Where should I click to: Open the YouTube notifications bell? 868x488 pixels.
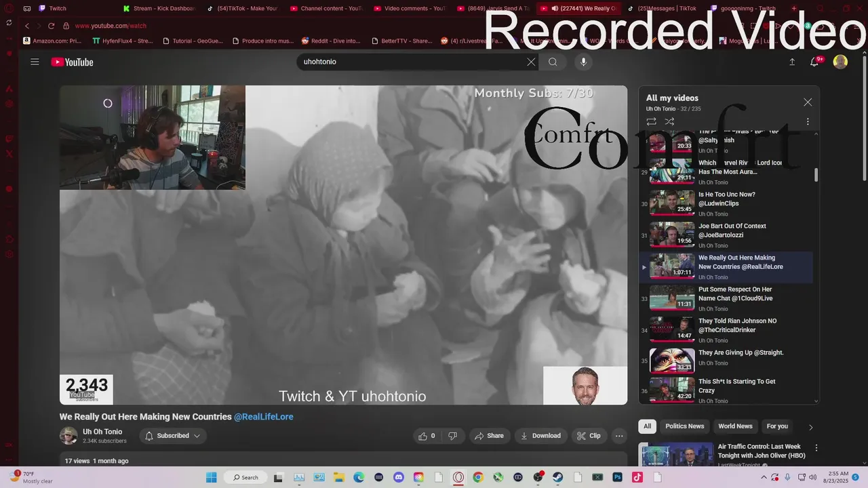[814, 62]
